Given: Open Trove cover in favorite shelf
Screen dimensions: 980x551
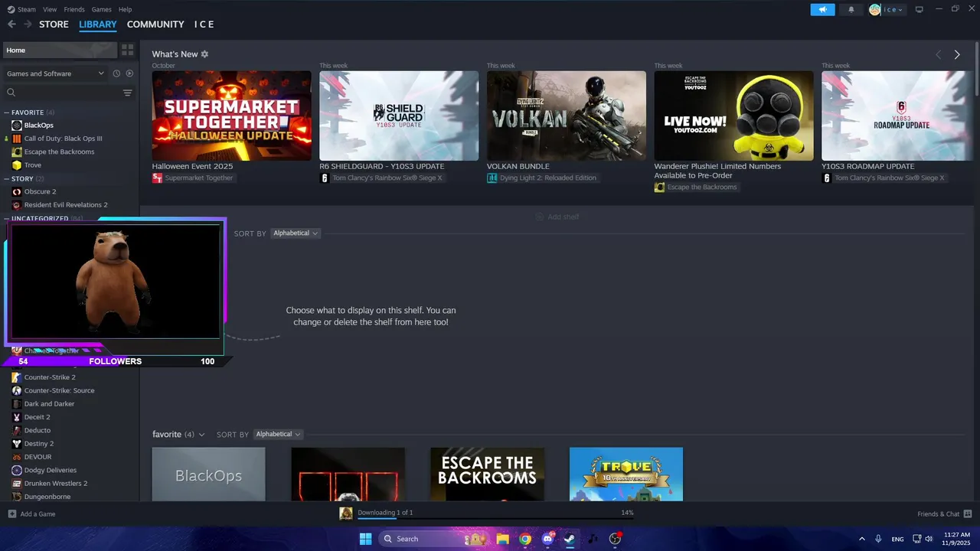Looking at the screenshot, I should [626, 474].
